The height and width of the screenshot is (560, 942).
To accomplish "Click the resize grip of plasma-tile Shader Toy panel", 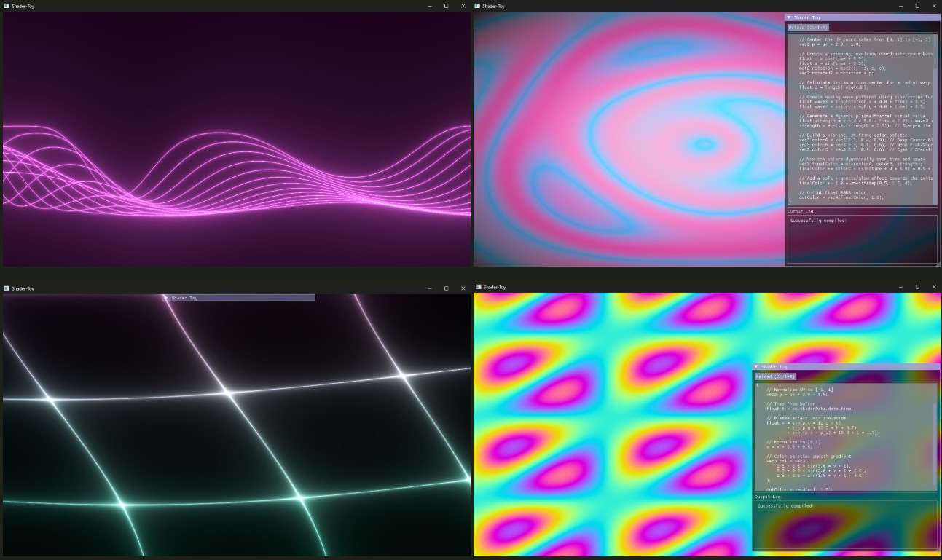I will [x=937, y=548].
